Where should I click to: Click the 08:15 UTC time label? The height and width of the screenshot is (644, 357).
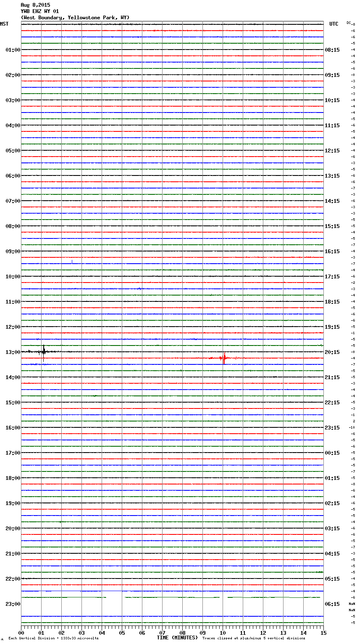pyautogui.click(x=332, y=50)
